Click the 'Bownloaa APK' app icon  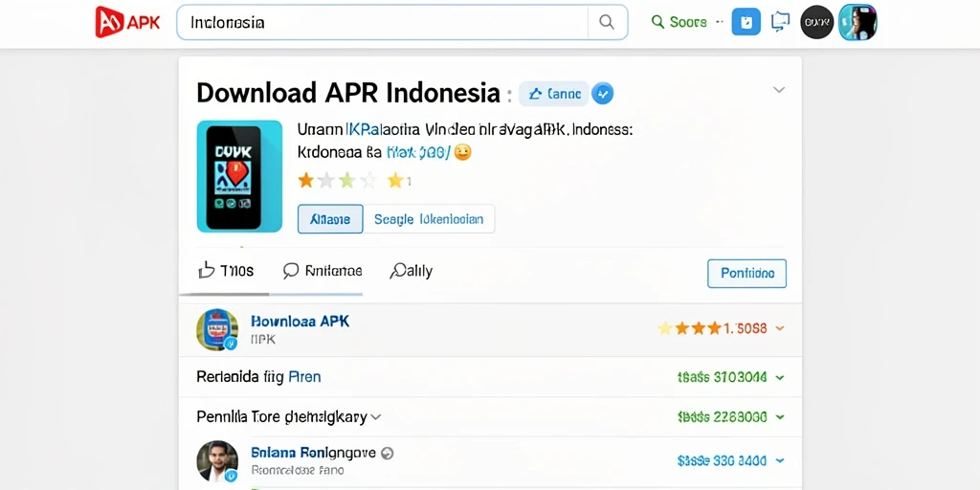coord(217,329)
